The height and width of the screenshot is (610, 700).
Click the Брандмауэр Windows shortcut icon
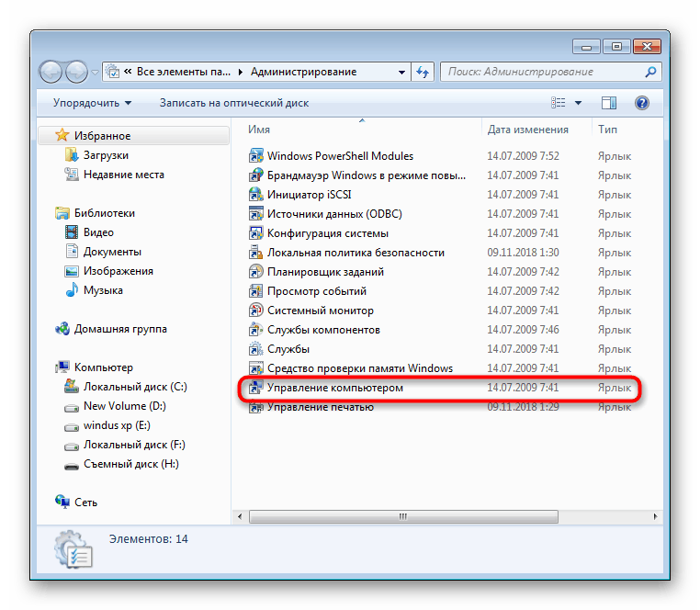[x=255, y=175]
